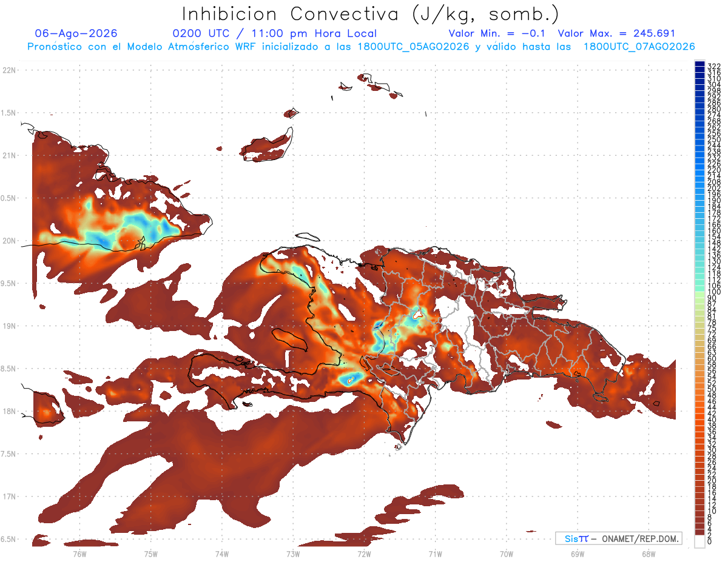Click the 1.5N latitude tick label
This screenshot has width=728, height=562.
pos(9,113)
